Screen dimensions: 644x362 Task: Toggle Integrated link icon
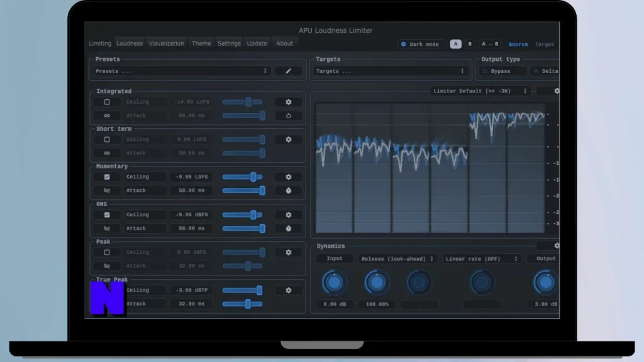point(107,116)
